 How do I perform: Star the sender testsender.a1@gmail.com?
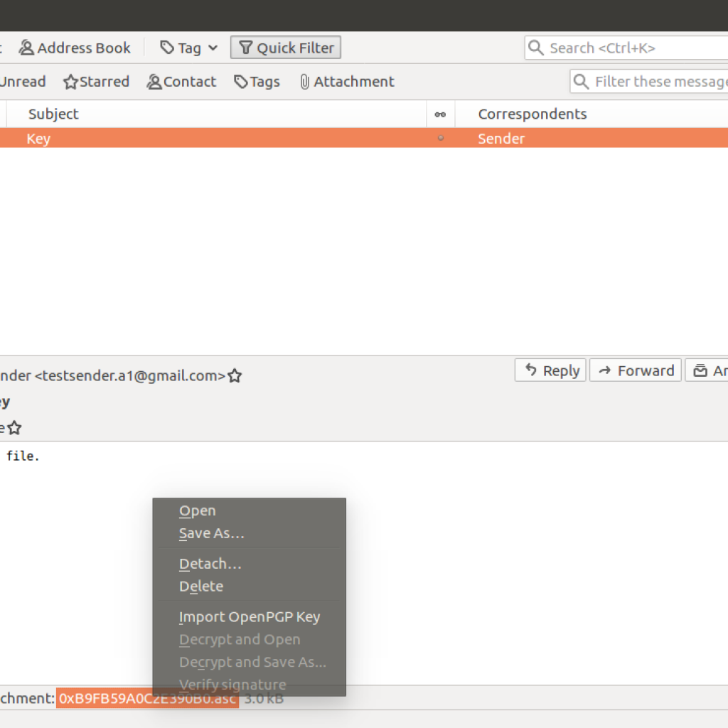point(235,376)
